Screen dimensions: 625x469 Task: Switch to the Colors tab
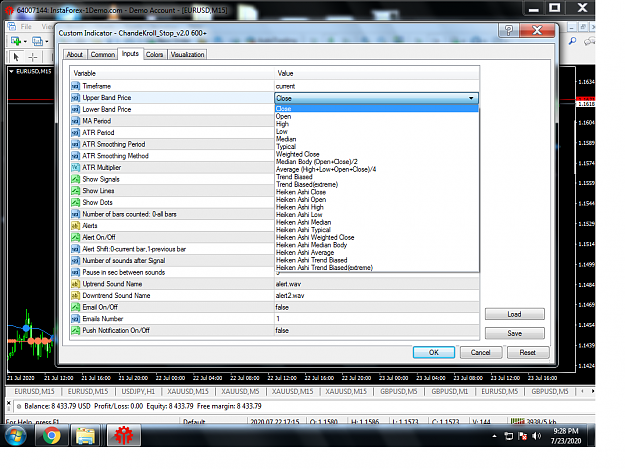click(154, 55)
